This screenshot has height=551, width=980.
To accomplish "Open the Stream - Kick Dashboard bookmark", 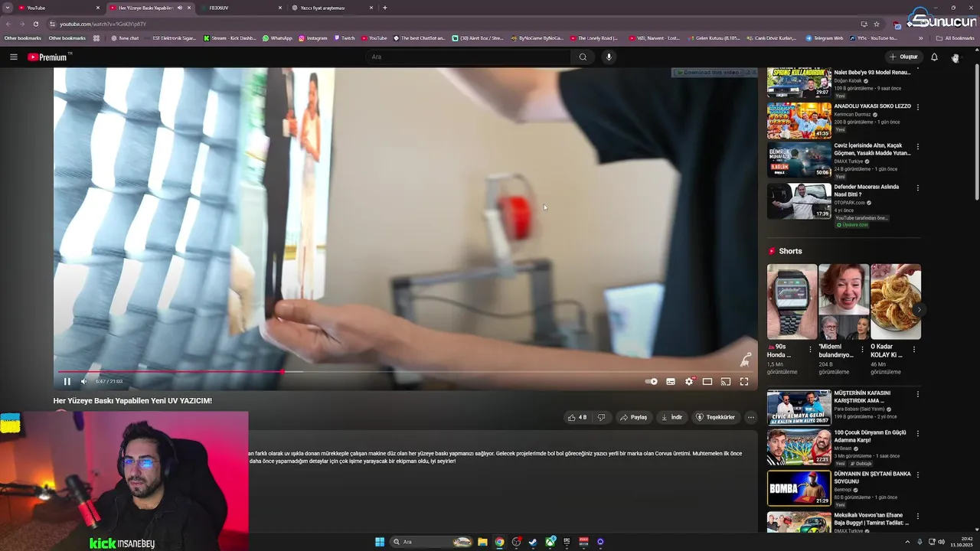I will pos(230,37).
